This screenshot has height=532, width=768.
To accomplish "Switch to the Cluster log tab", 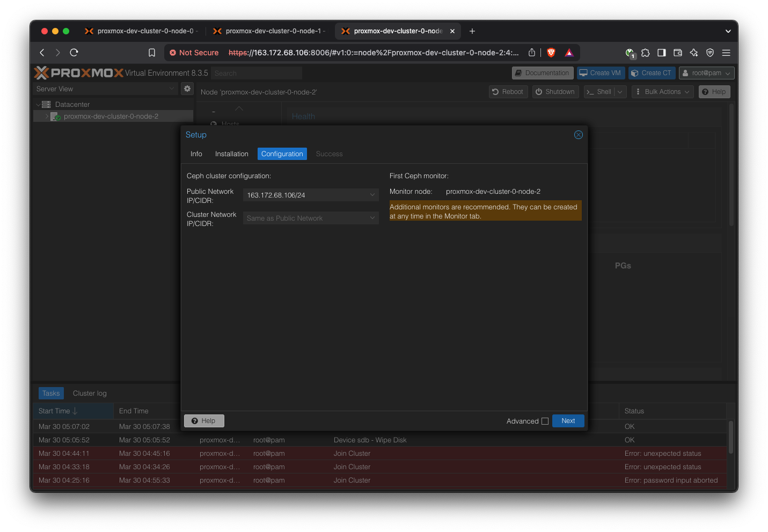I will pos(90,393).
